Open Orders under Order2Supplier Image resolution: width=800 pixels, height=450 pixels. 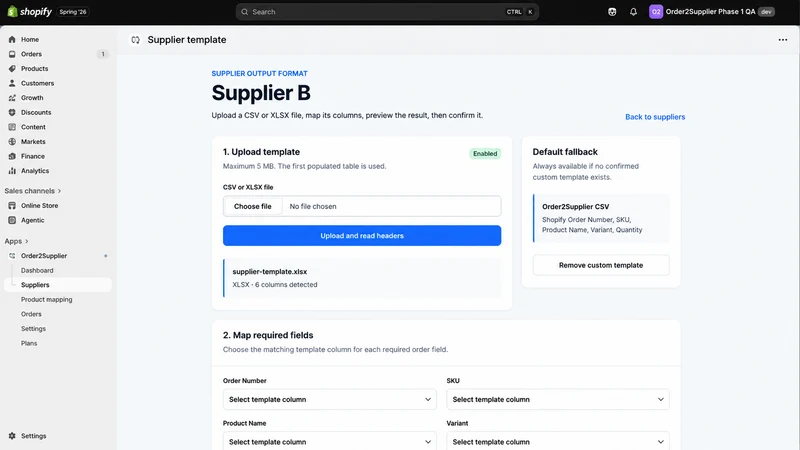(x=31, y=314)
